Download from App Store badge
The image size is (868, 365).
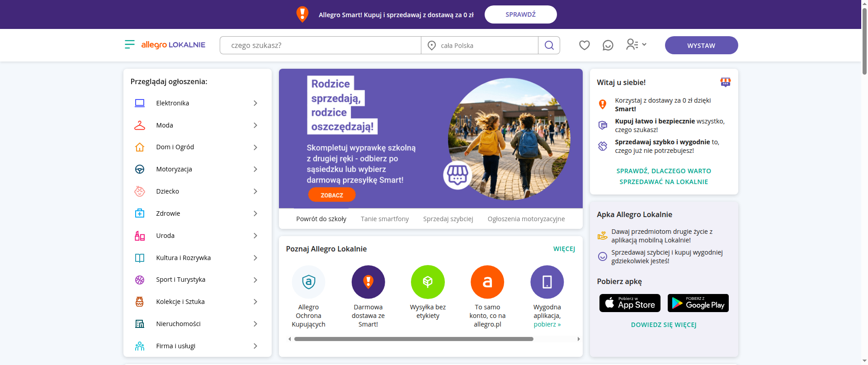click(630, 303)
